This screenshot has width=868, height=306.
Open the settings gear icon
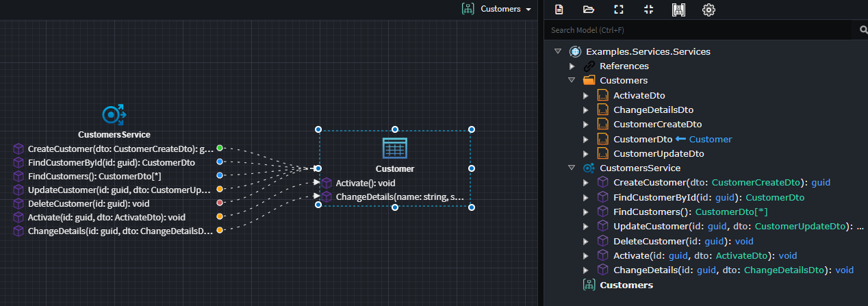(x=709, y=10)
